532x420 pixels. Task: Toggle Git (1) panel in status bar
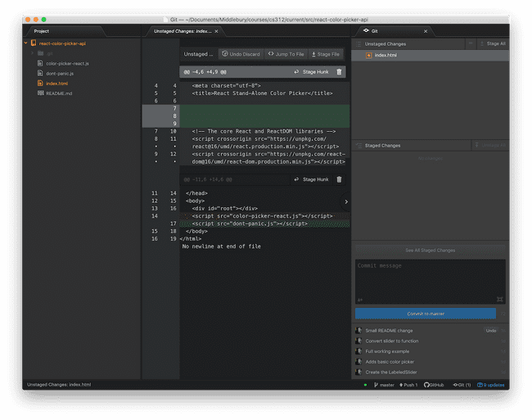tap(462, 385)
